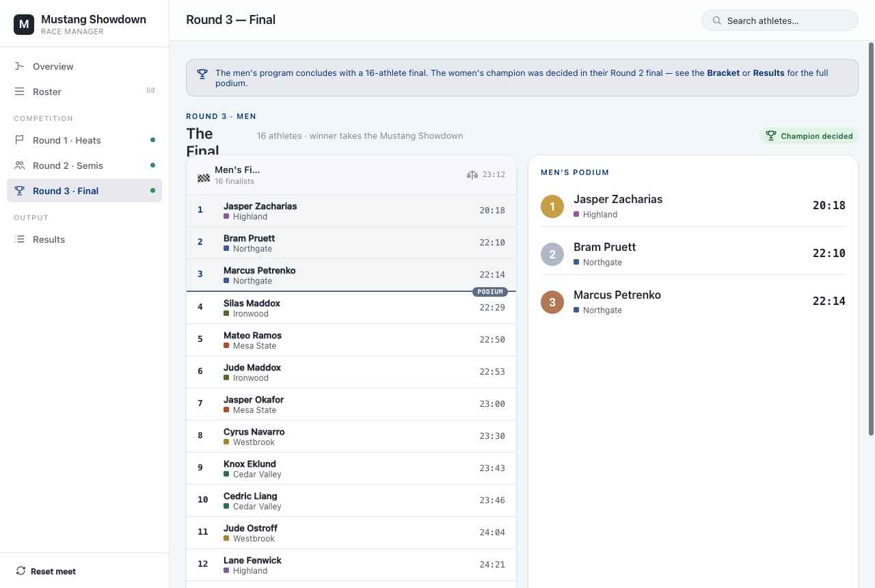This screenshot has height=588, width=875.
Task: Click the green status dot beside Round 1 · Heats
Action: pos(152,140)
